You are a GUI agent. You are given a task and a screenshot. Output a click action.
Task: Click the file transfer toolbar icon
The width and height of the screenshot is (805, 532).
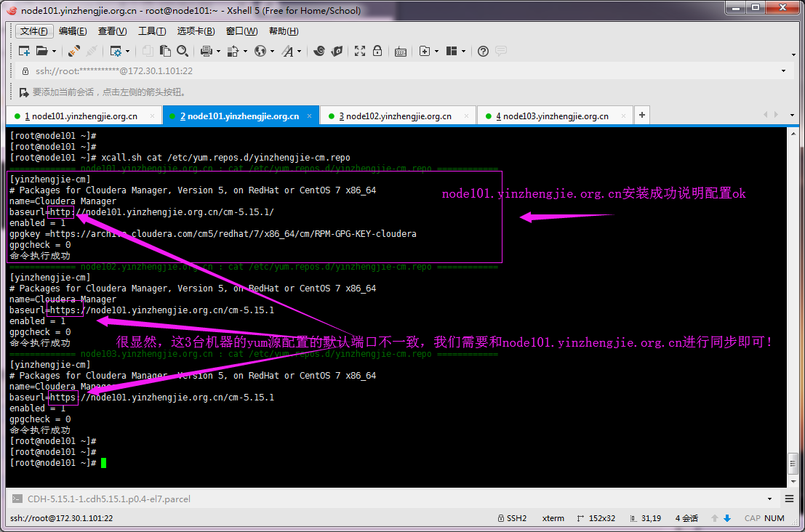pos(233,51)
